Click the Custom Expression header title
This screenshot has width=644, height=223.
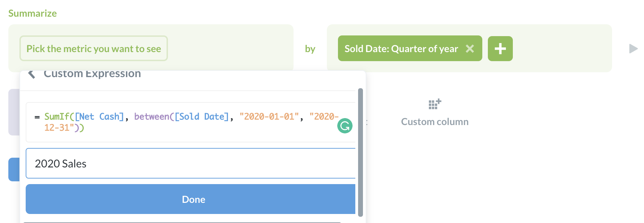[92, 74]
